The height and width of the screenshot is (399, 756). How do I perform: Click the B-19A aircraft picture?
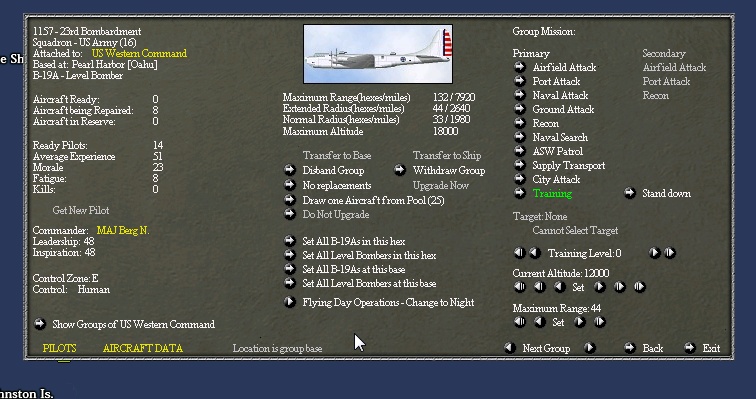378,54
